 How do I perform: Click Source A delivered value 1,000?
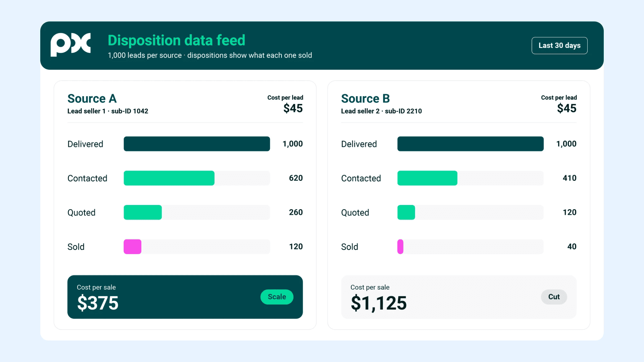point(293,144)
